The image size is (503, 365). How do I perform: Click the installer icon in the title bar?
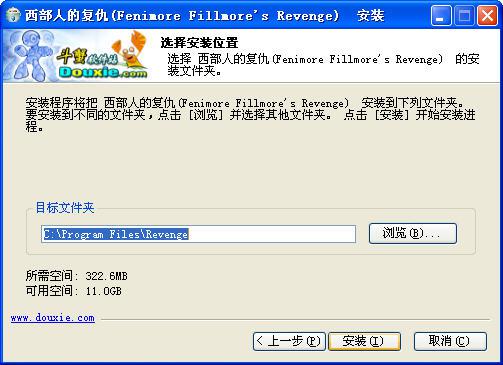pos(13,15)
